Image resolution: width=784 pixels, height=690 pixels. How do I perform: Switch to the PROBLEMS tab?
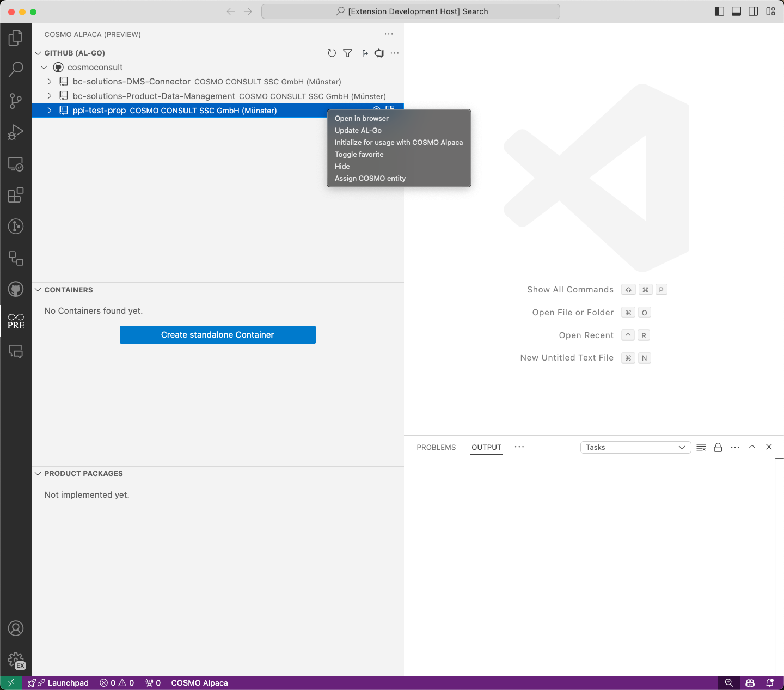(436, 447)
